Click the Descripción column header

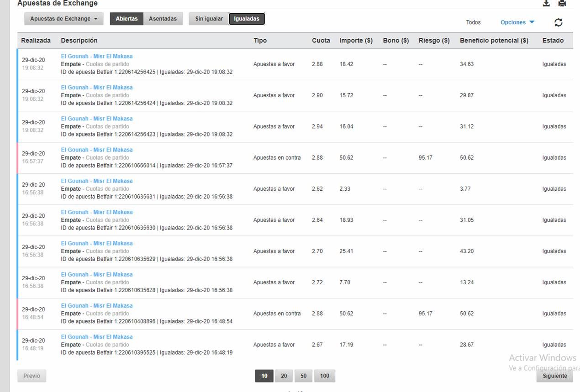pos(79,41)
